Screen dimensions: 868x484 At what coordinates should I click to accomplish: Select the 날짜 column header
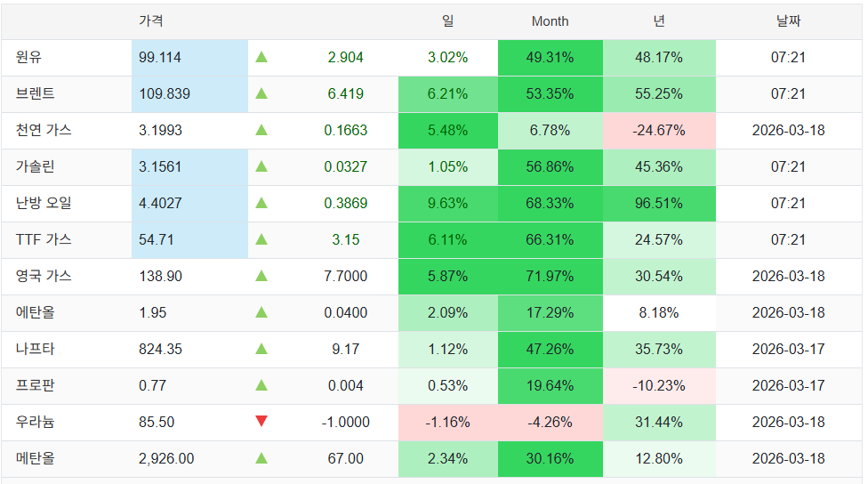pyautogui.click(x=788, y=21)
